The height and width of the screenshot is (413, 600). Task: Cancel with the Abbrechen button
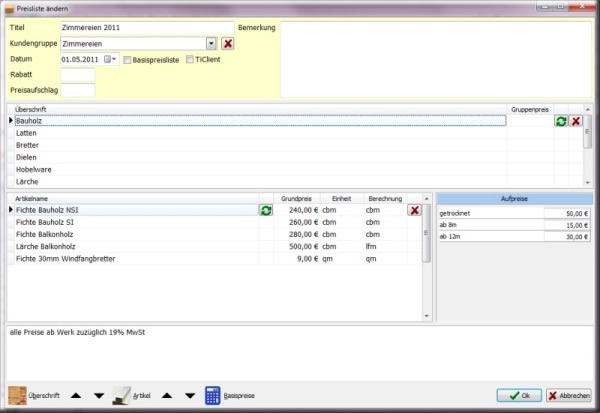click(569, 395)
